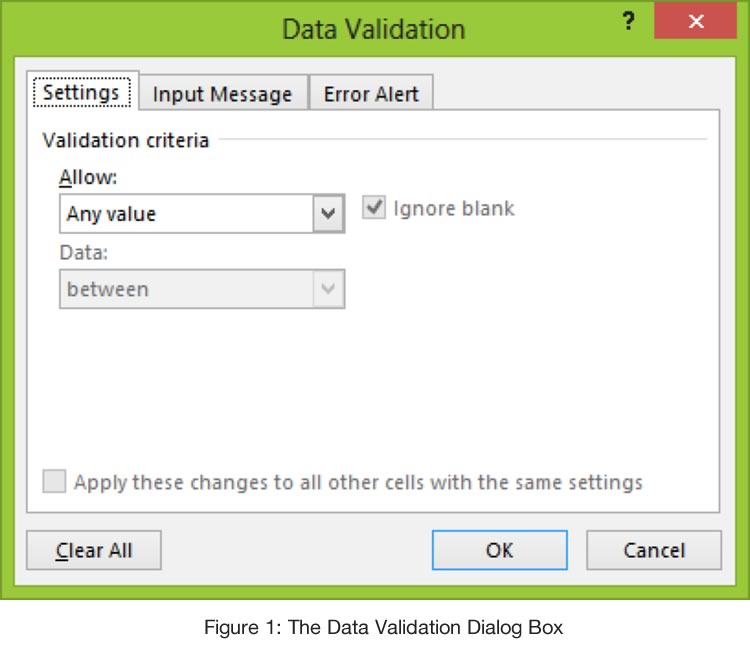Toggle the Ignore blank checkbox
Viewport: 750px width, 650px height.
[x=373, y=209]
